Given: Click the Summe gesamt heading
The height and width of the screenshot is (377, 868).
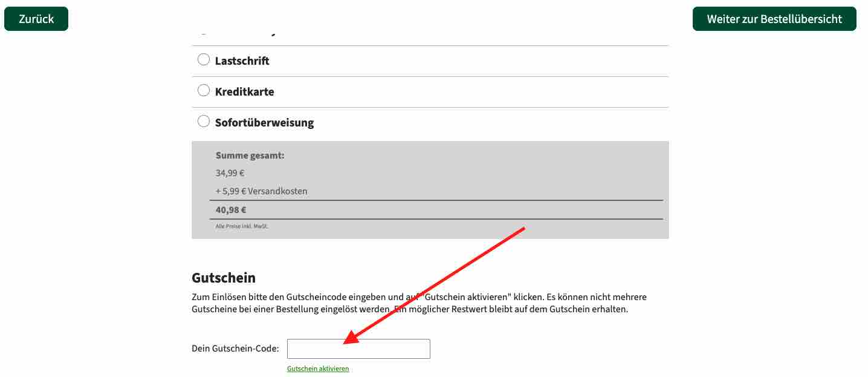Looking at the screenshot, I should point(250,156).
